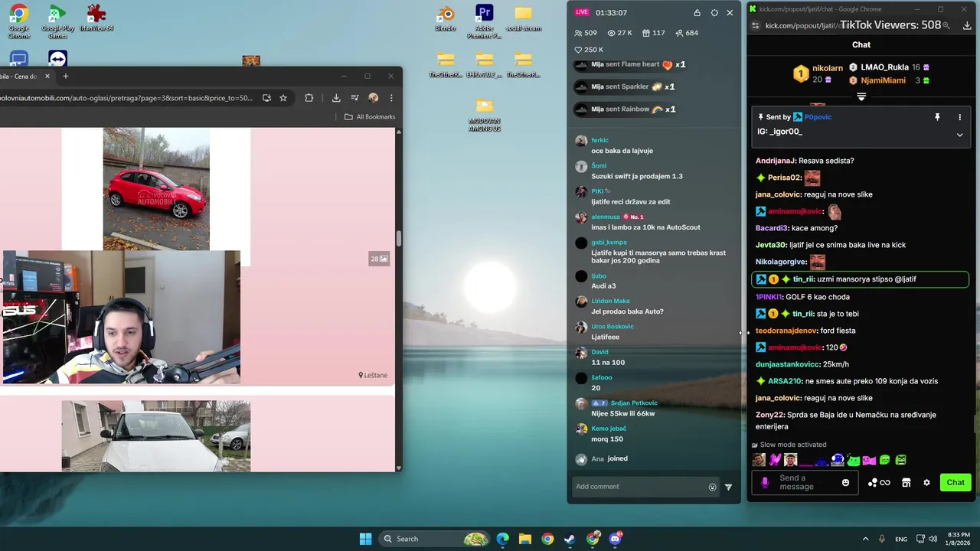Image resolution: width=980 pixels, height=551 pixels.
Task: Click the tin_rii highlighted mansorya message
Action: 861,279
